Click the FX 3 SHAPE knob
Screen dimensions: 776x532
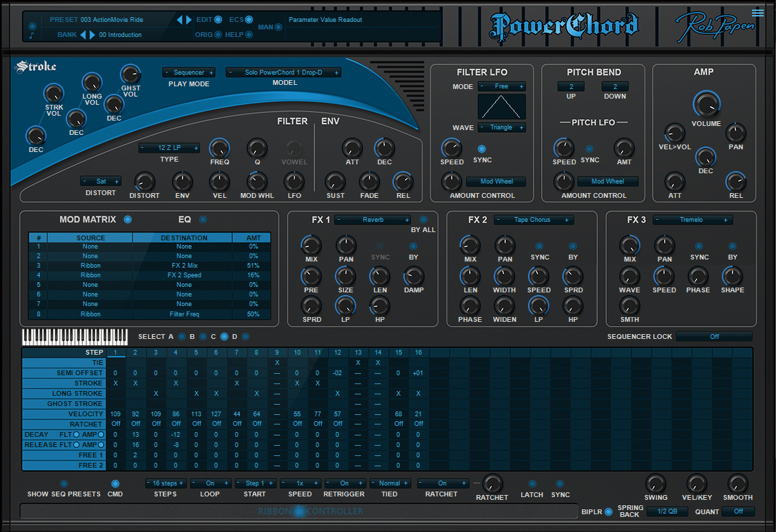click(x=732, y=276)
